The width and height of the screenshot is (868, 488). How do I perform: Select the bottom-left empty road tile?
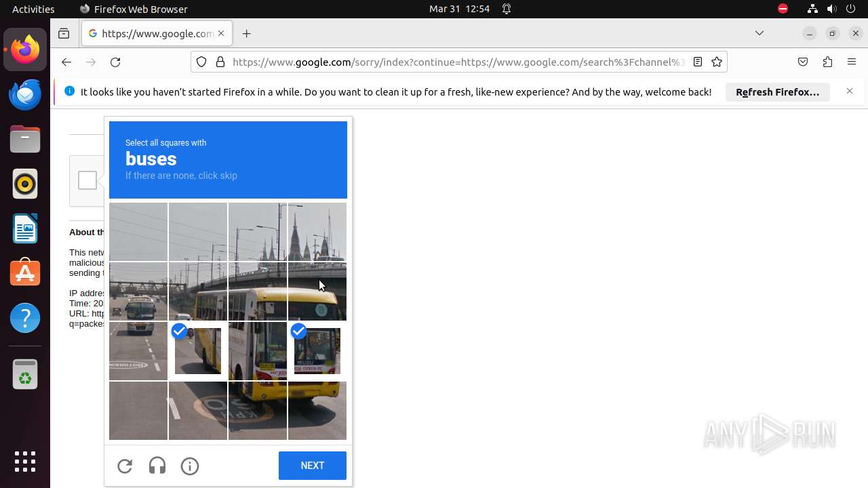(x=138, y=411)
